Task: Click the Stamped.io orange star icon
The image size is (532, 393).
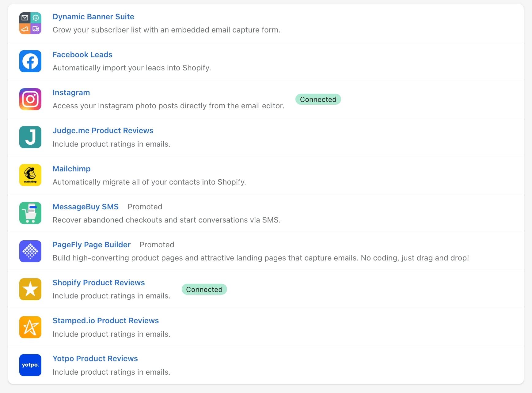Action: [x=30, y=327]
